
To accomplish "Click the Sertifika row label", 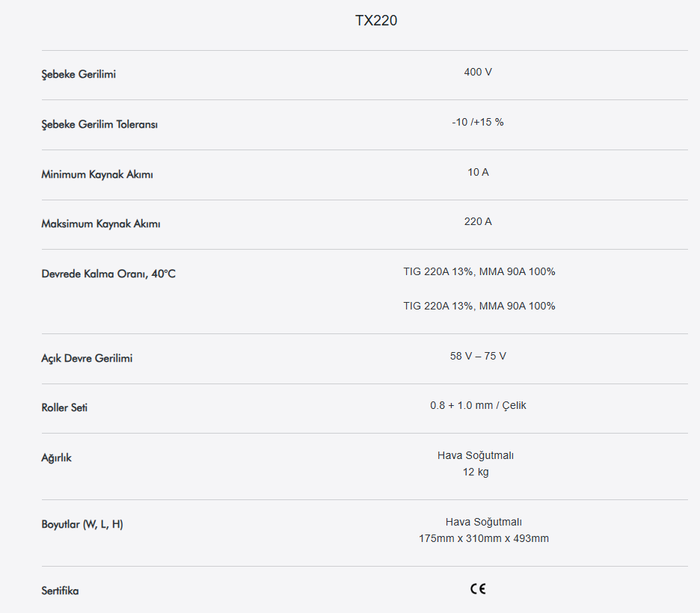I will pos(60,591).
